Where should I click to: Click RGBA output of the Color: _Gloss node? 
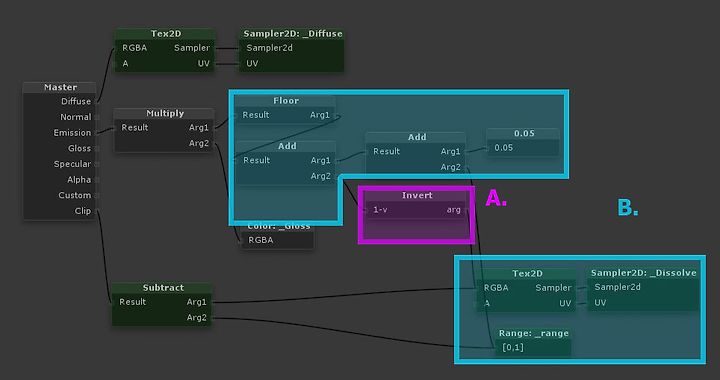click(261, 240)
